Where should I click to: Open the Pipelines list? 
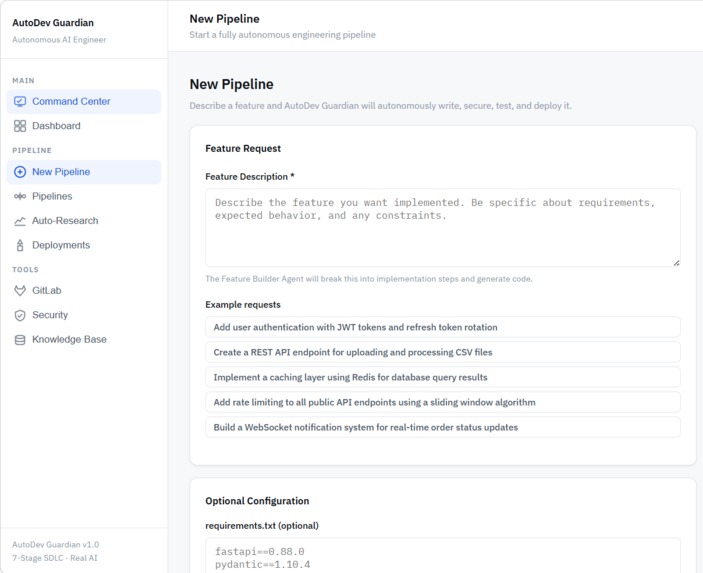[84, 196]
